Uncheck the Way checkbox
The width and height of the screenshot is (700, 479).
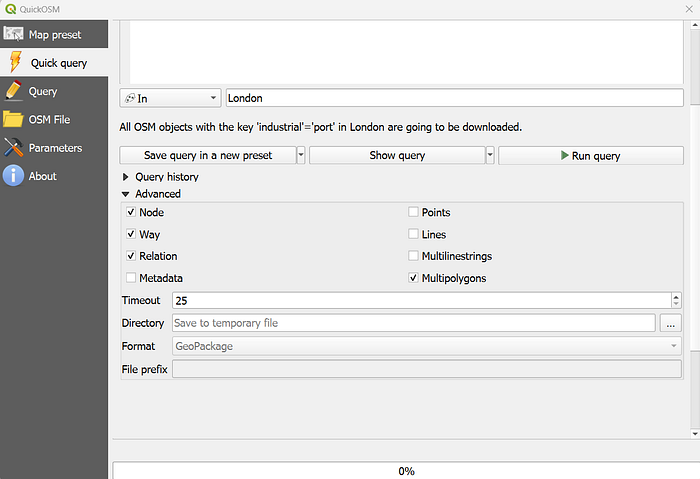[x=131, y=234]
